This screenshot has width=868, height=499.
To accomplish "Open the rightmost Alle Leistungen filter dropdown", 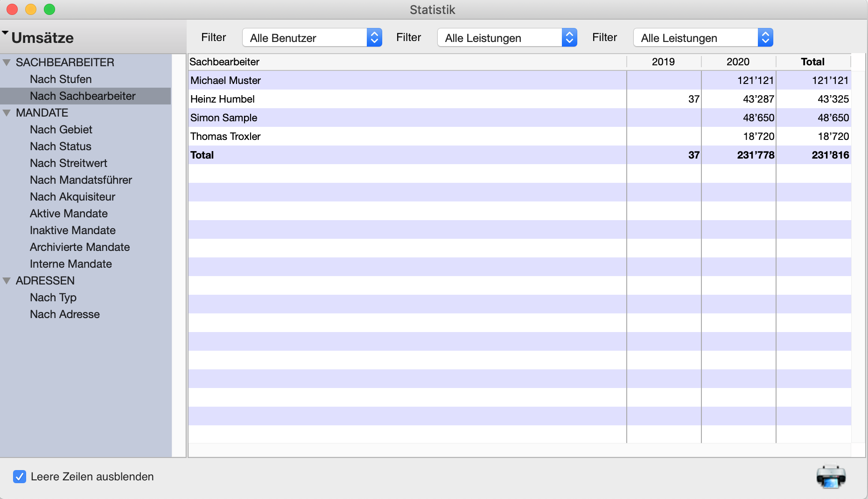I will point(703,38).
